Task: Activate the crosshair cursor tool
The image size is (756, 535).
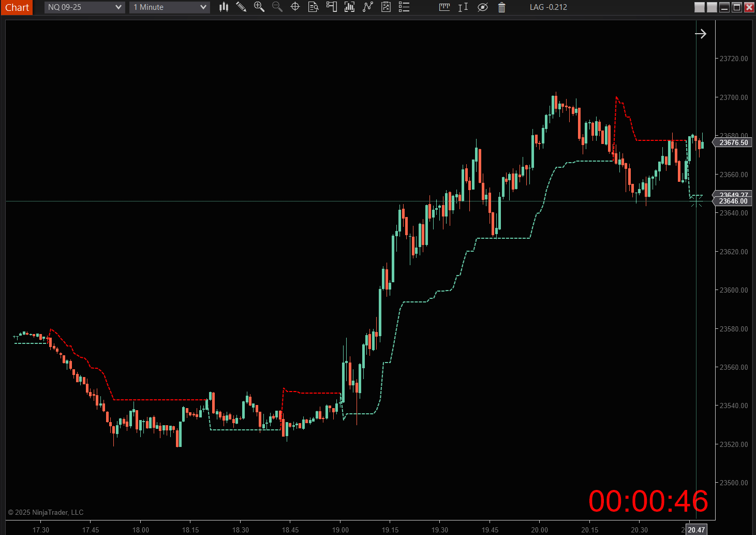Action: pyautogui.click(x=295, y=7)
